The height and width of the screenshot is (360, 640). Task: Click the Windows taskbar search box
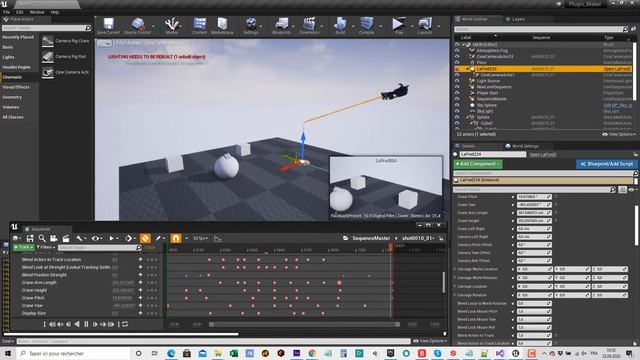coord(74,353)
